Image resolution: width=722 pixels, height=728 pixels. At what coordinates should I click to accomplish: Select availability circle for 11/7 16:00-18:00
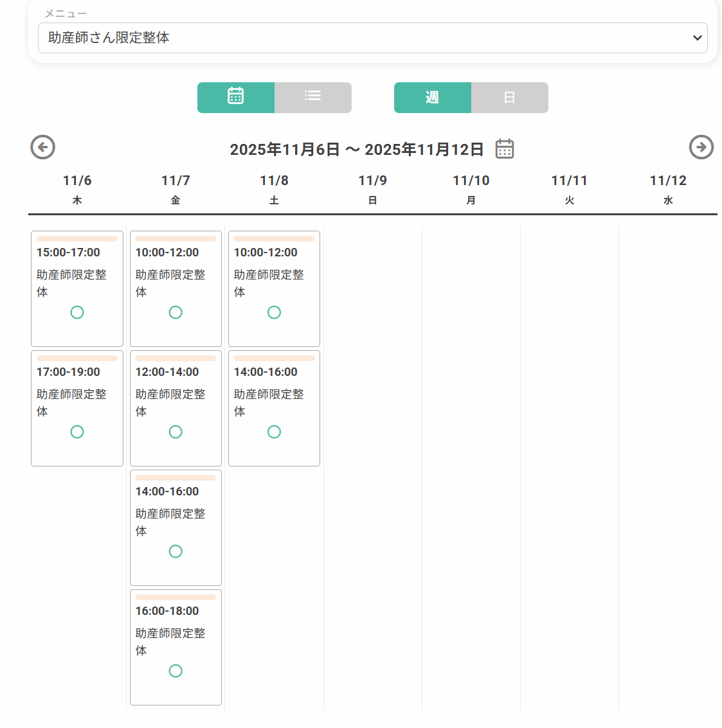pos(176,671)
